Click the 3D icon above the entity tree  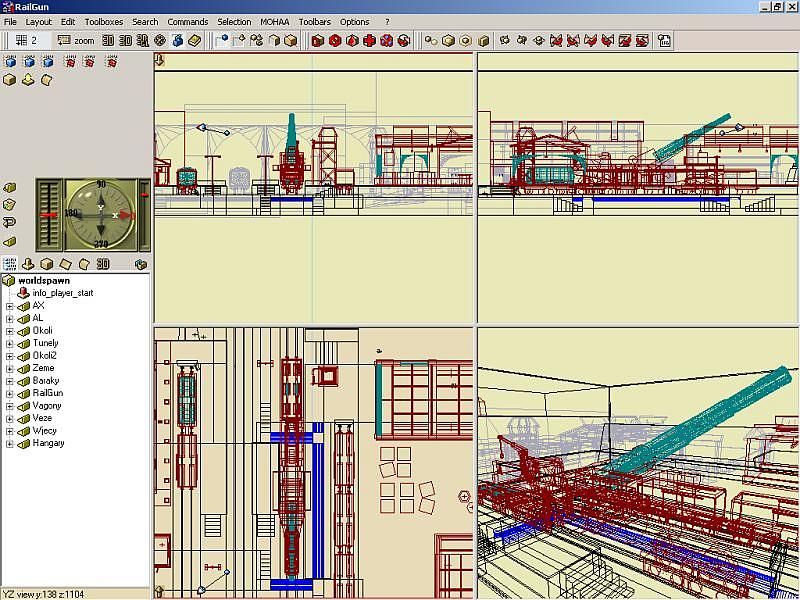(x=103, y=264)
